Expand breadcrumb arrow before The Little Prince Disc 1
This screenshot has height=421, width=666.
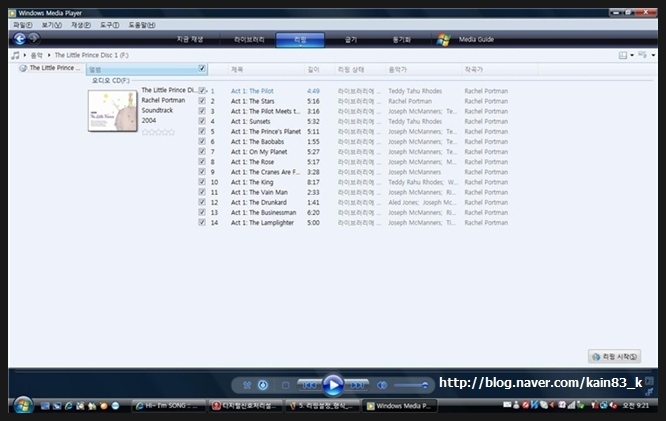point(49,55)
